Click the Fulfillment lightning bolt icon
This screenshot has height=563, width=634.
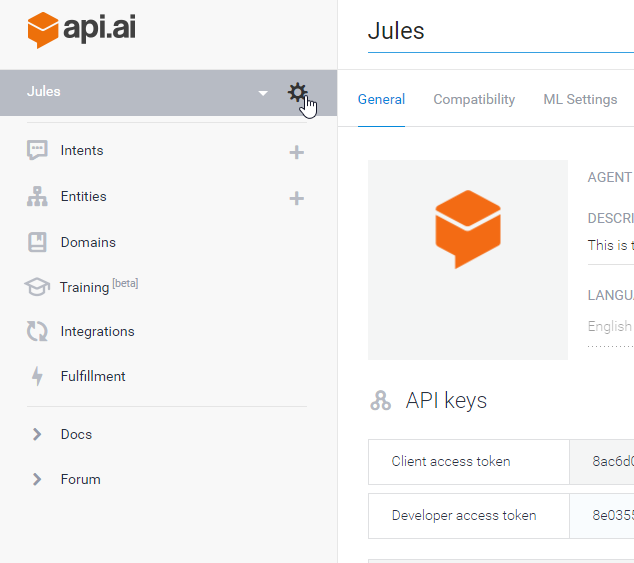click(37, 376)
